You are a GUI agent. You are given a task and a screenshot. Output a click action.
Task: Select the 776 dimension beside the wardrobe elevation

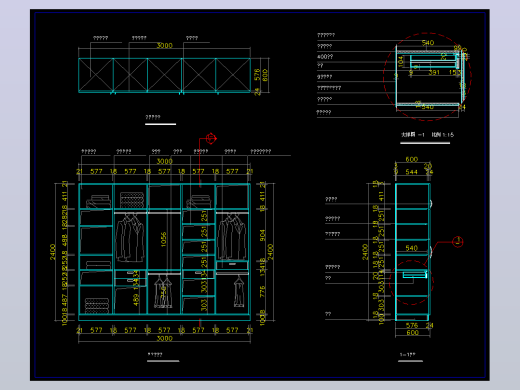pyautogui.click(x=263, y=291)
